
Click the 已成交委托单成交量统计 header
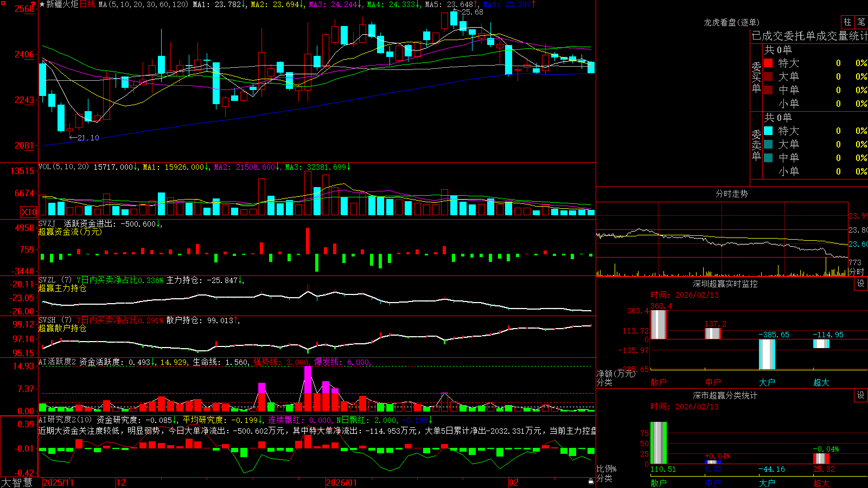click(809, 36)
